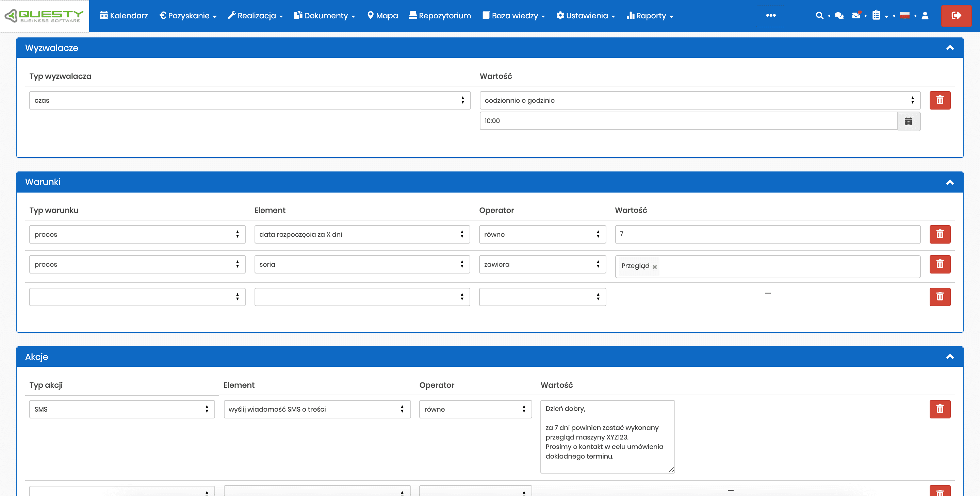Open Repozytorium
The image size is (980, 496).
(440, 16)
